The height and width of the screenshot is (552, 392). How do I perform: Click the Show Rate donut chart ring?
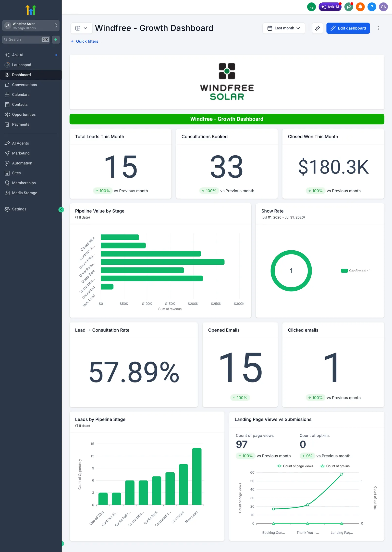291,252
